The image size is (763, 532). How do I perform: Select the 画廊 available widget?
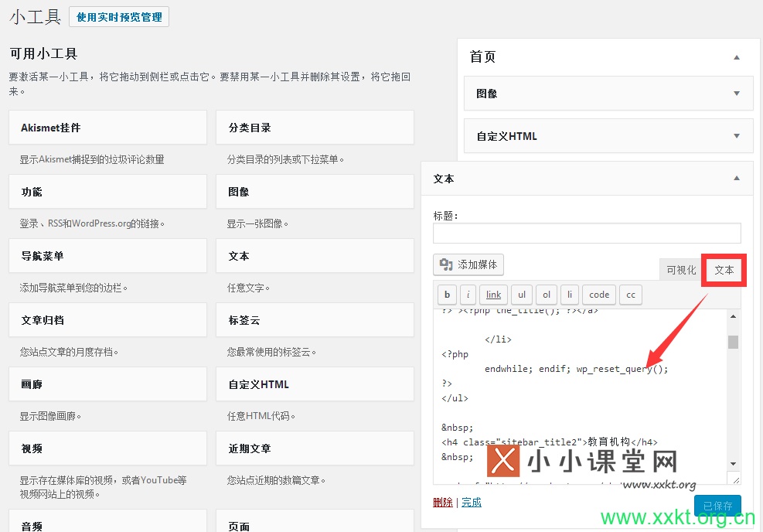click(x=107, y=384)
